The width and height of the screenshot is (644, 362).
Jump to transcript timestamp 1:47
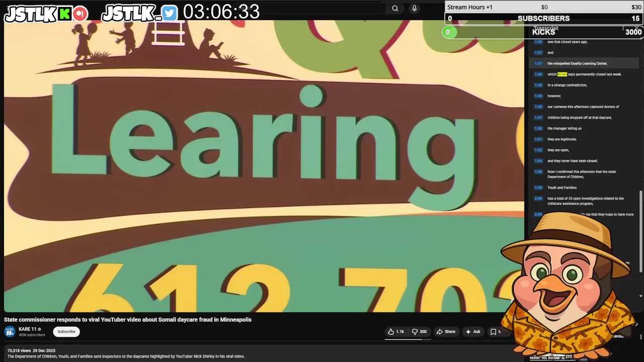pos(538,118)
